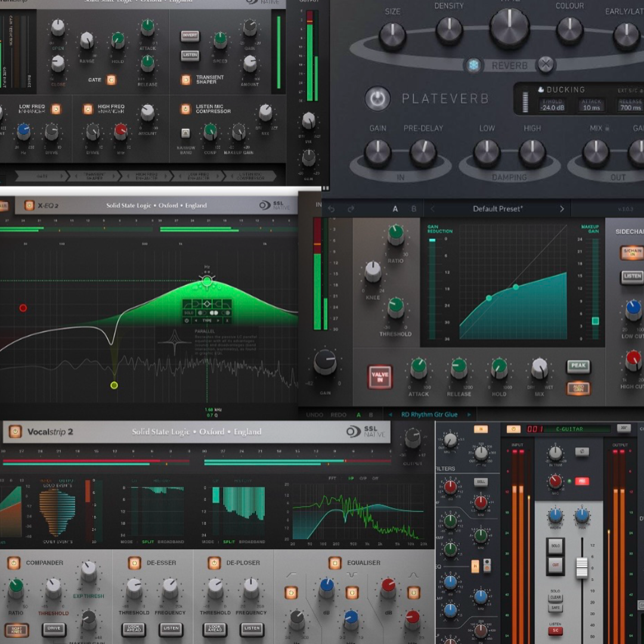The width and height of the screenshot is (644, 644).
Task: Toggle High Freq Enhancer power button
Action: click(88, 109)
